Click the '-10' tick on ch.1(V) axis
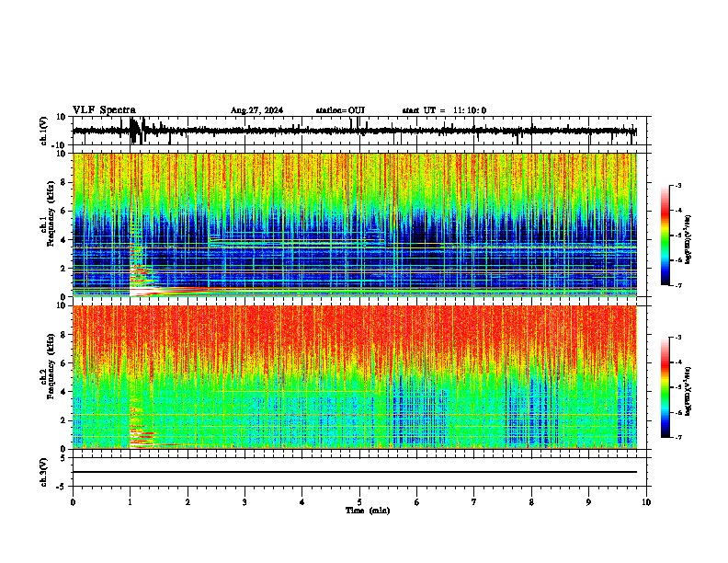Image resolution: width=728 pixels, height=563 pixels. 59,145
